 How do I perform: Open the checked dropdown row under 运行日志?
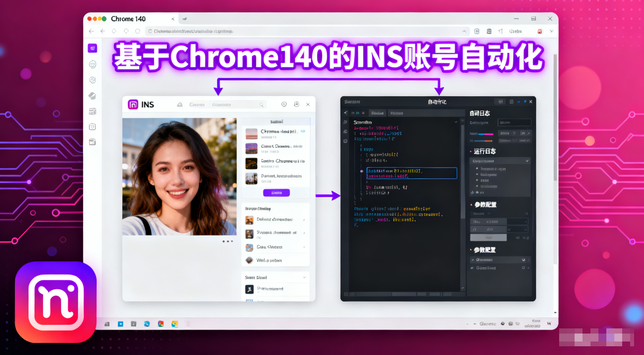click(500, 161)
